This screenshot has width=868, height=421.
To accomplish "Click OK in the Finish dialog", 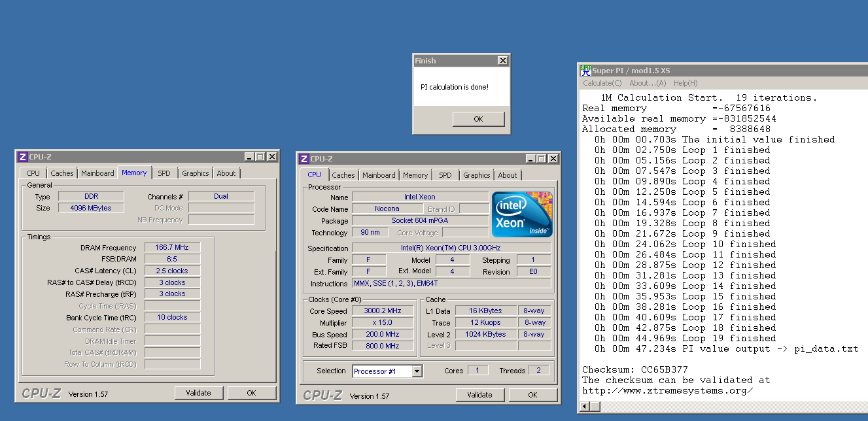I will pyautogui.click(x=478, y=119).
